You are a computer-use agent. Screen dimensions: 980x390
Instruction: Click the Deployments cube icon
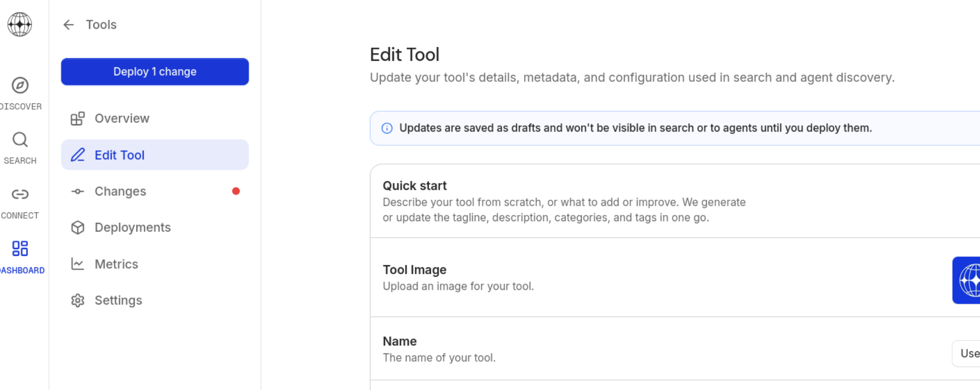tap(78, 227)
